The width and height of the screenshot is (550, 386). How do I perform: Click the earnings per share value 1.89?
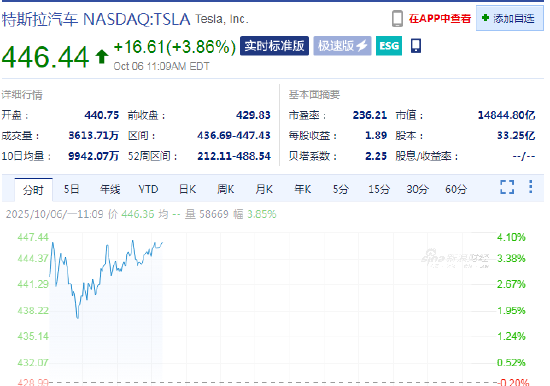(376, 135)
